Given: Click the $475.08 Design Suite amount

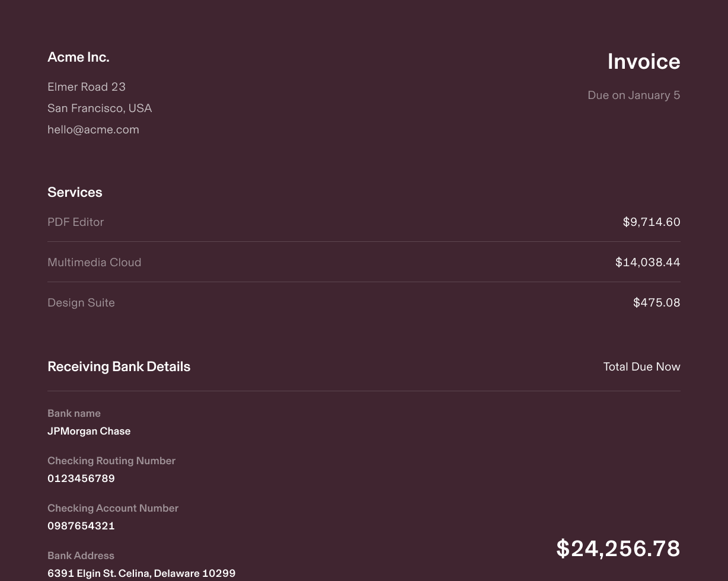Looking at the screenshot, I should [656, 303].
